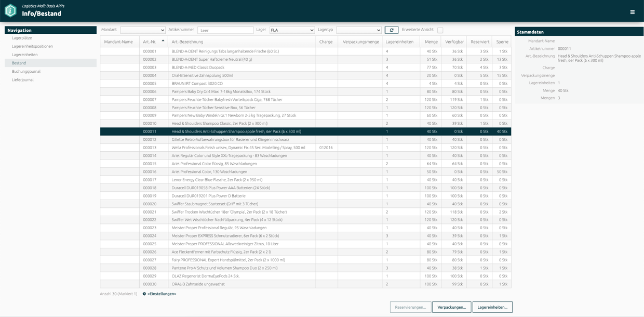This screenshot has height=317, width=644.
Task: Select row Wella Professionals Finish unisex
Action: (305, 148)
